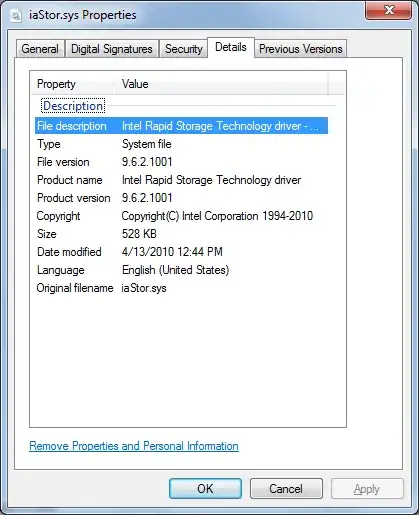Viewport: 419px width, 515px height.
Task: Select the Date modified row label
Action: point(69,252)
